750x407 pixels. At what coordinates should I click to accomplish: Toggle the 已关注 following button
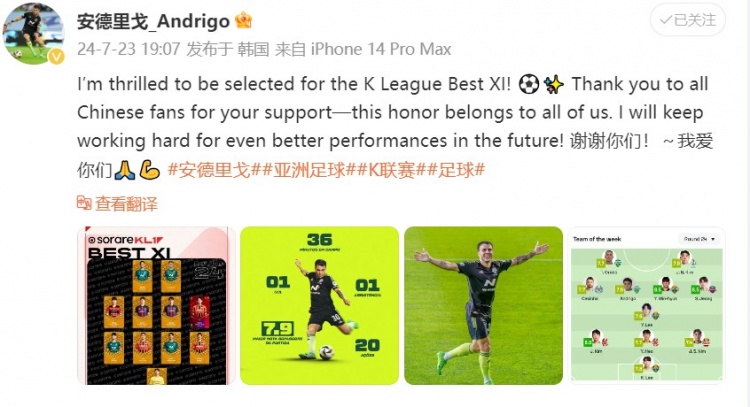(687, 20)
